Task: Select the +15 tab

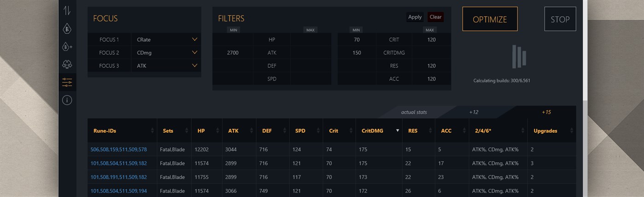Action: click(546, 112)
